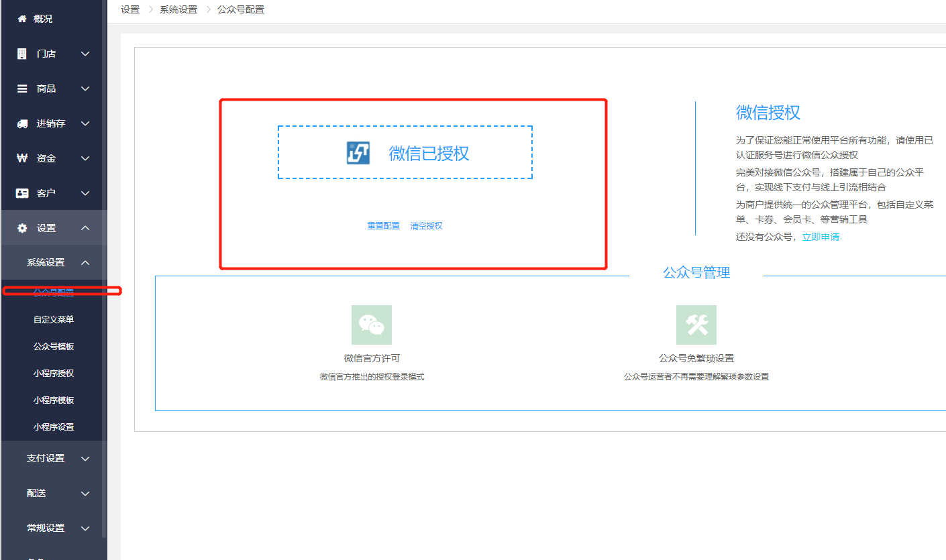946x560 pixels.
Task: Click the 公众号配置 breadcrumb text
Action: (x=241, y=9)
